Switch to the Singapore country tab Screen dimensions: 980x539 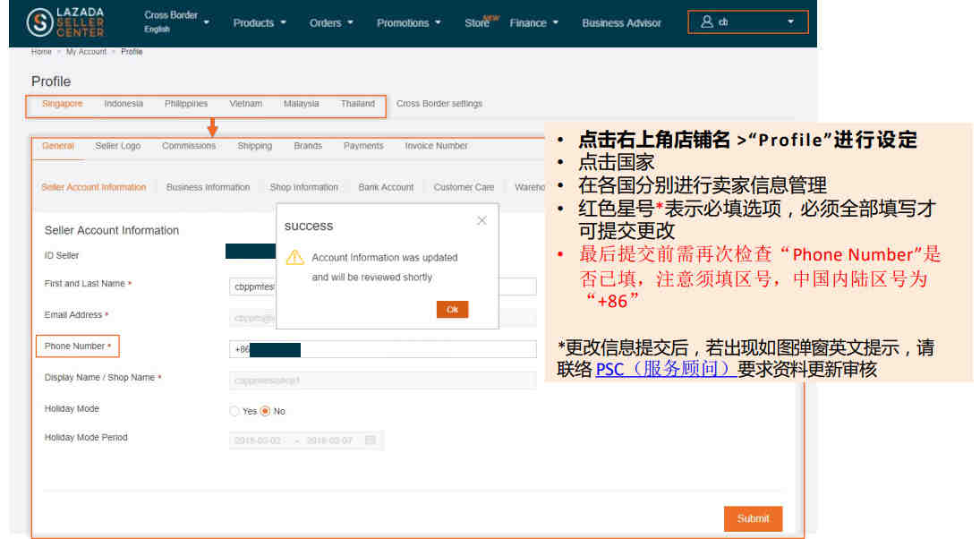click(x=62, y=104)
